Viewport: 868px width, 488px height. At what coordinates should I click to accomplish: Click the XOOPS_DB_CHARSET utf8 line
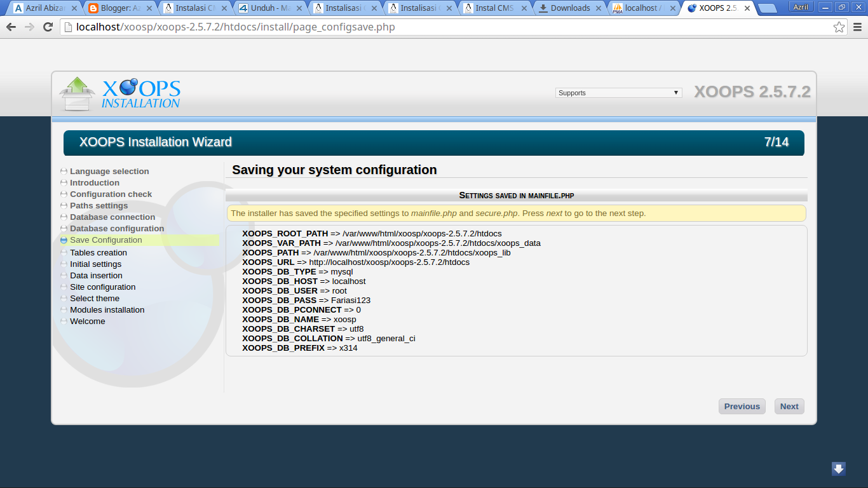point(303,329)
